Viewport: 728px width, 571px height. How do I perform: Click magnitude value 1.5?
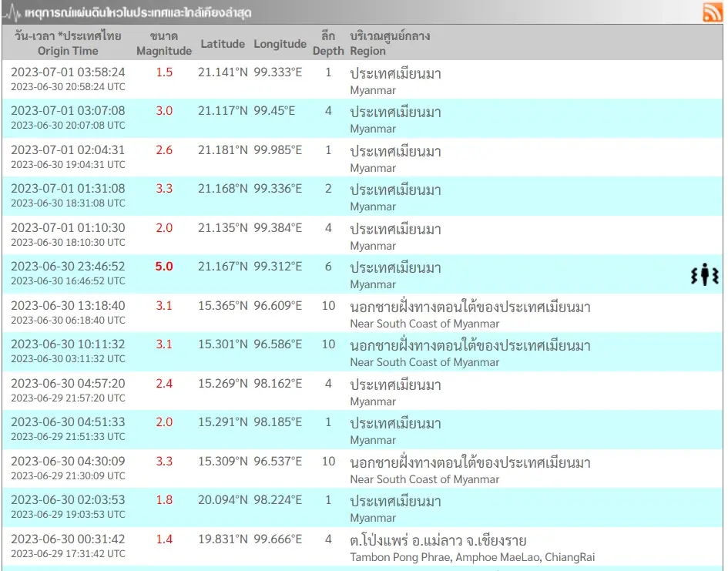pos(164,72)
